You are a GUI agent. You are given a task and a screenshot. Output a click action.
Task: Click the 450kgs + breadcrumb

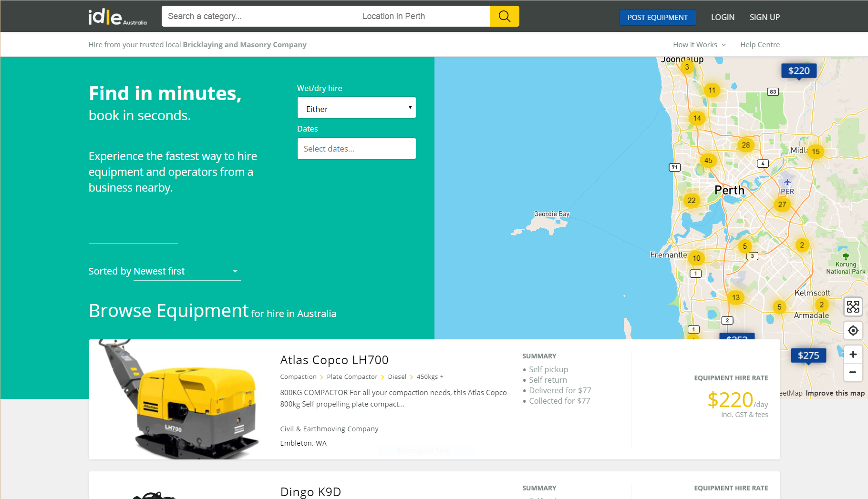(430, 377)
